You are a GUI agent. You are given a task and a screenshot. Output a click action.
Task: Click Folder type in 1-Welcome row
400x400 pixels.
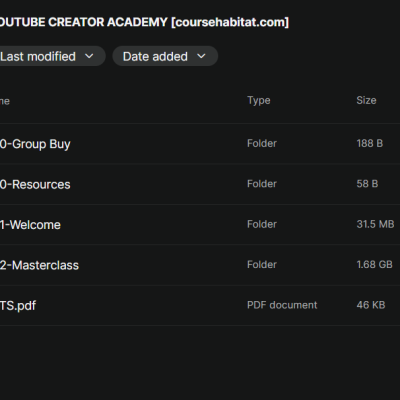click(262, 224)
